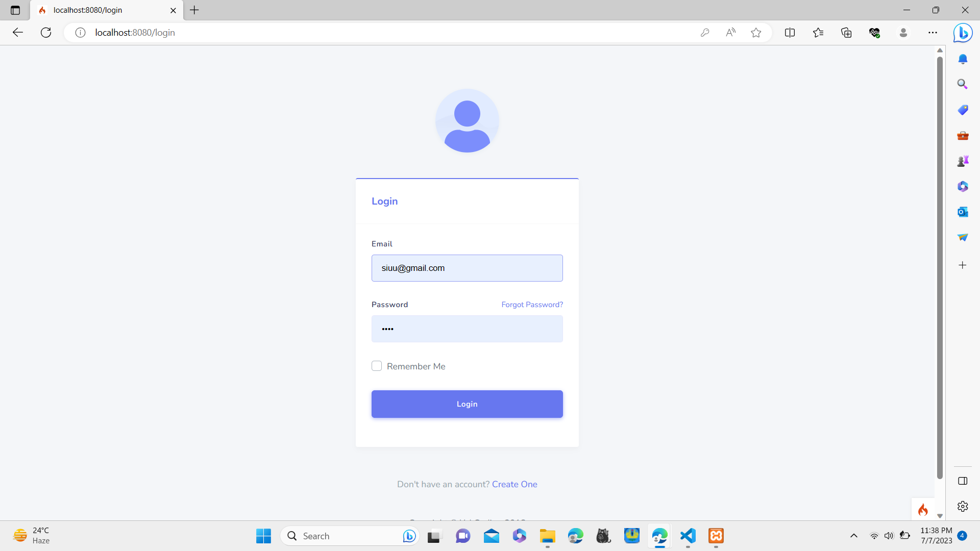Follow the Forgot Password link
980x551 pixels.
click(532, 305)
